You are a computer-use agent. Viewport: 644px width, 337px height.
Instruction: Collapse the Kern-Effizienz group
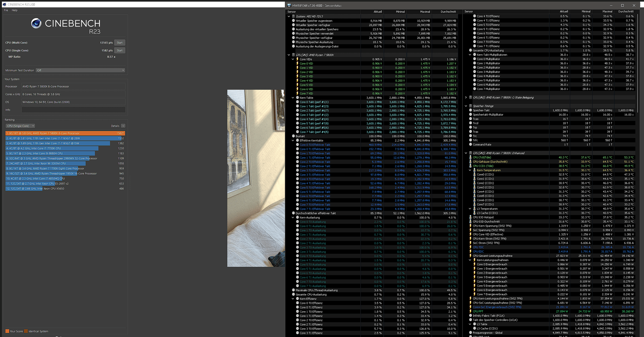click(293, 299)
